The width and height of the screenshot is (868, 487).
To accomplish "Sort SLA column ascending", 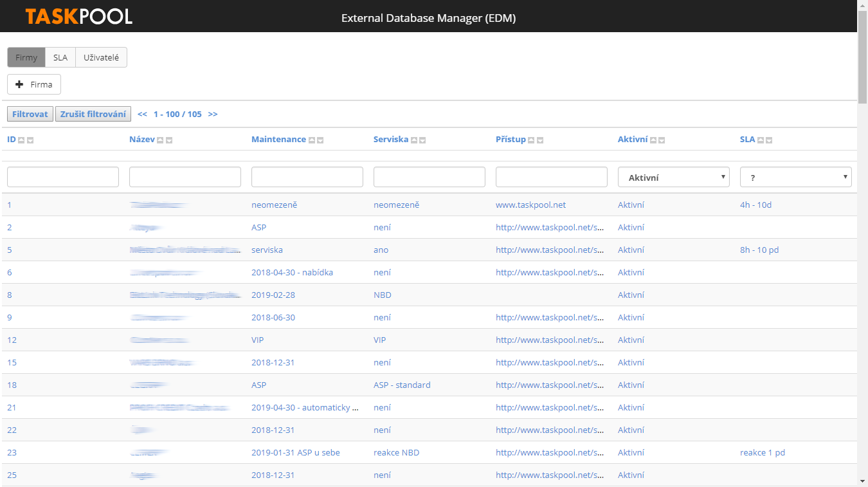I will pyautogui.click(x=761, y=140).
